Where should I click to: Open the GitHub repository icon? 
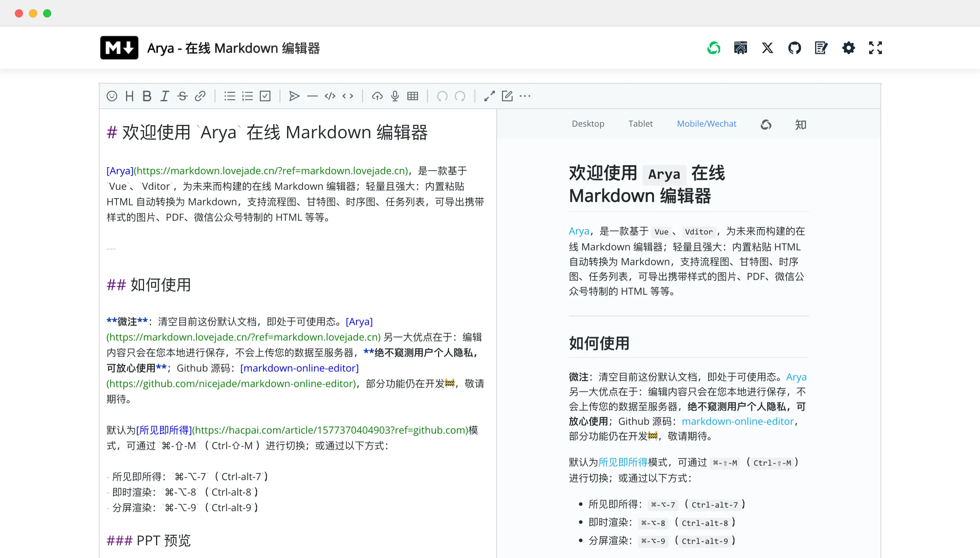[x=794, y=48]
